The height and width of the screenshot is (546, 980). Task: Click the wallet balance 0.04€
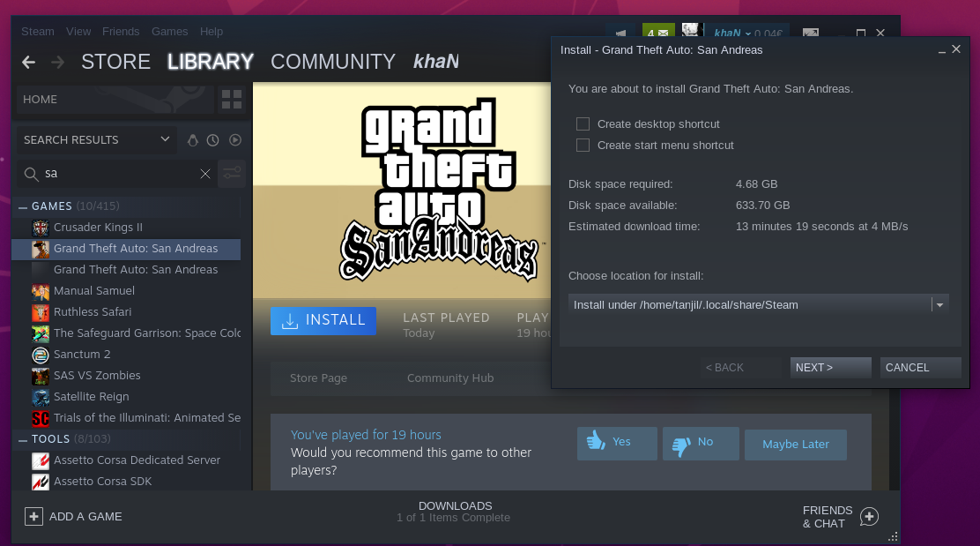768,34
